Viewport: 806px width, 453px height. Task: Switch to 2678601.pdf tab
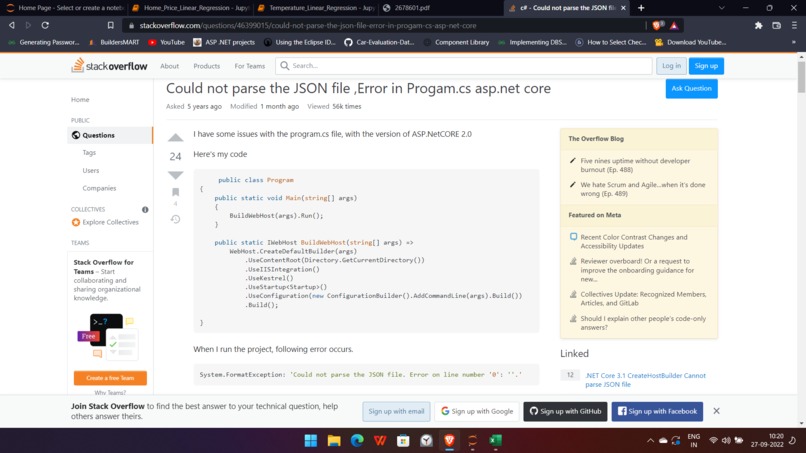click(442, 8)
